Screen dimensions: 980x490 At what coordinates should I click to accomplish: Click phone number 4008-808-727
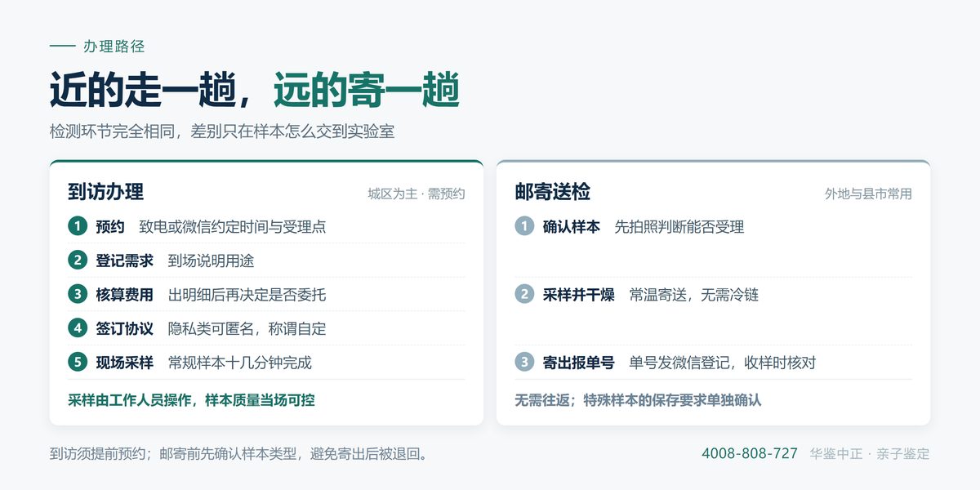coord(750,453)
